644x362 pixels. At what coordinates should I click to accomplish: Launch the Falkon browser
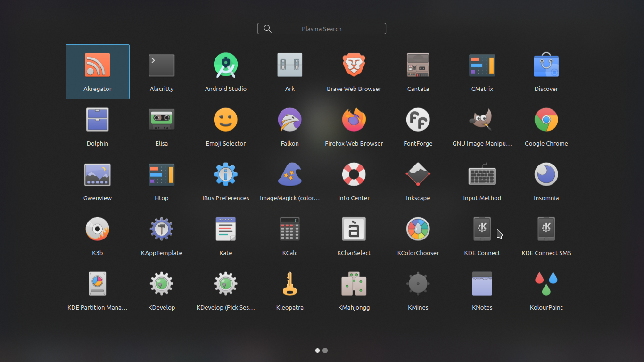(290, 126)
